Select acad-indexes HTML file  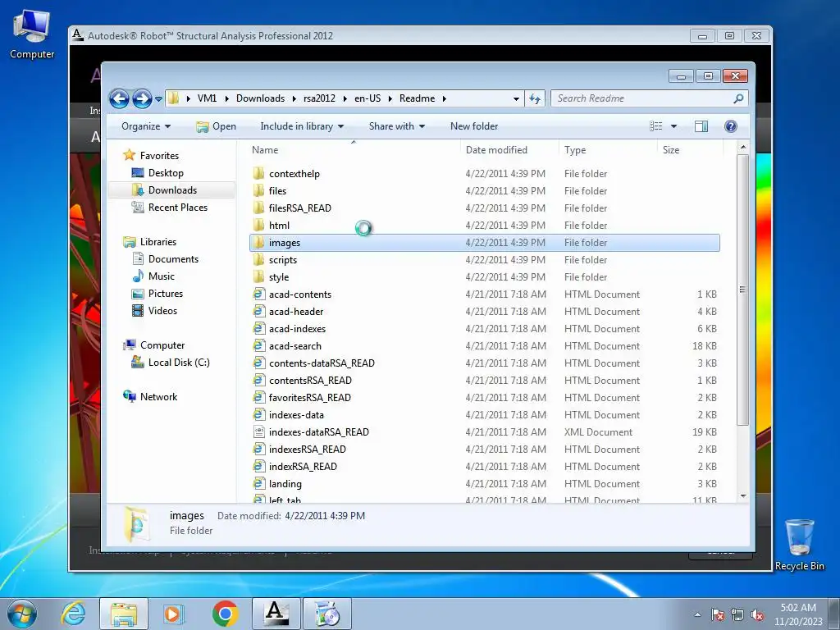485,328
